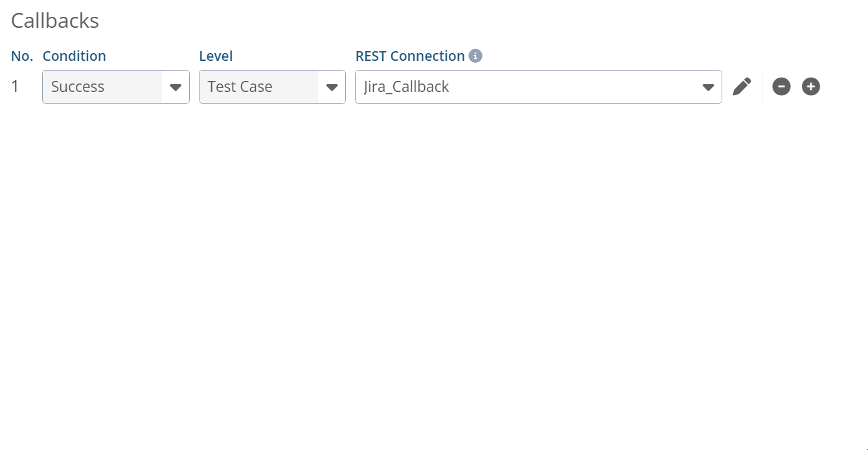Click the Condition dropdown arrow
The height and width of the screenshot is (450, 868).
176,86
